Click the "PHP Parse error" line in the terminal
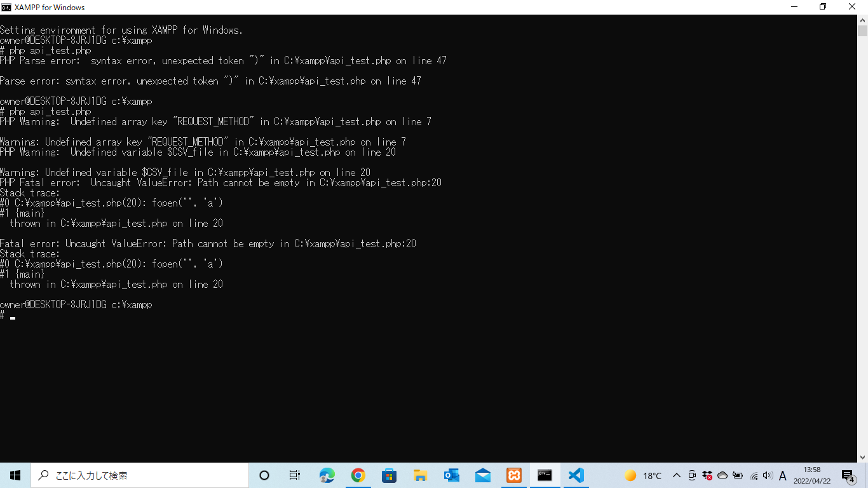 point(223,60)
